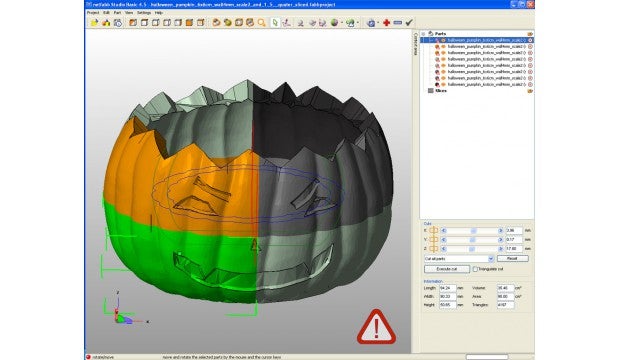Collapse the Parts tree node

[423, 34]
